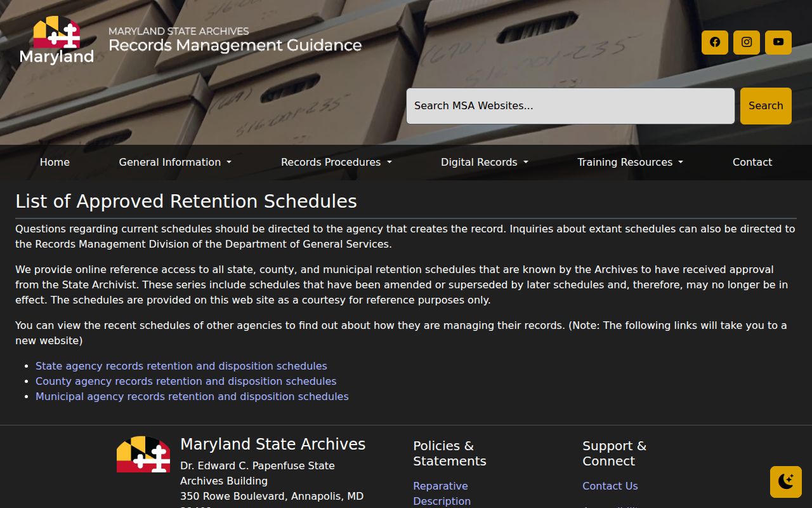Open the YouTube social icon
The width and height of the screenshot is (812, 508).
(x=778, y=43)
